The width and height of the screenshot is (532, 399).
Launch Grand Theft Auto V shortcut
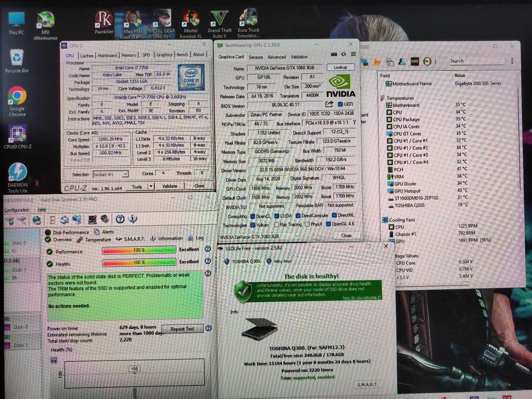point(219,24)
